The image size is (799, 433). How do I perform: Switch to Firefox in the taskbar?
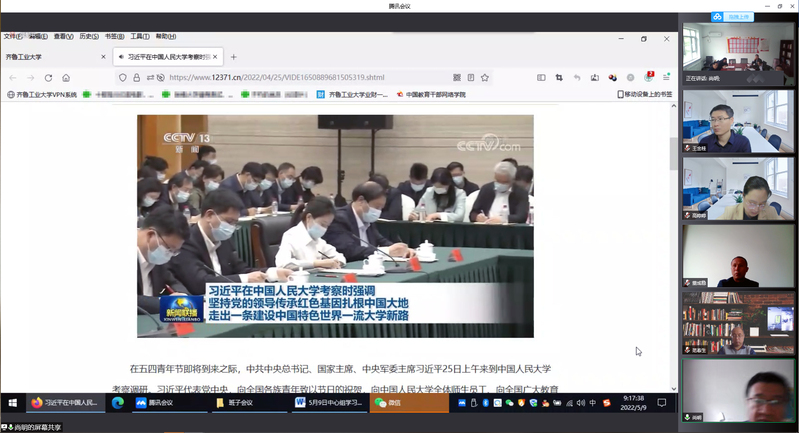65,402
